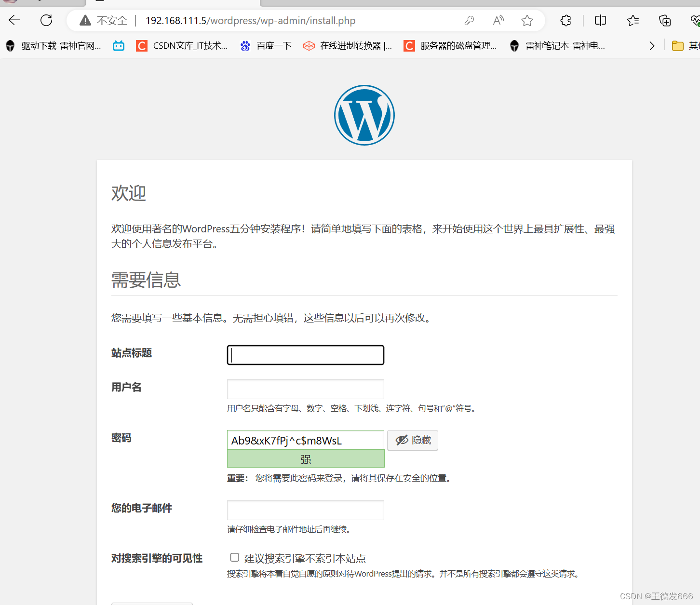
Task: Open saved password key icon
Action: (469, 20)
